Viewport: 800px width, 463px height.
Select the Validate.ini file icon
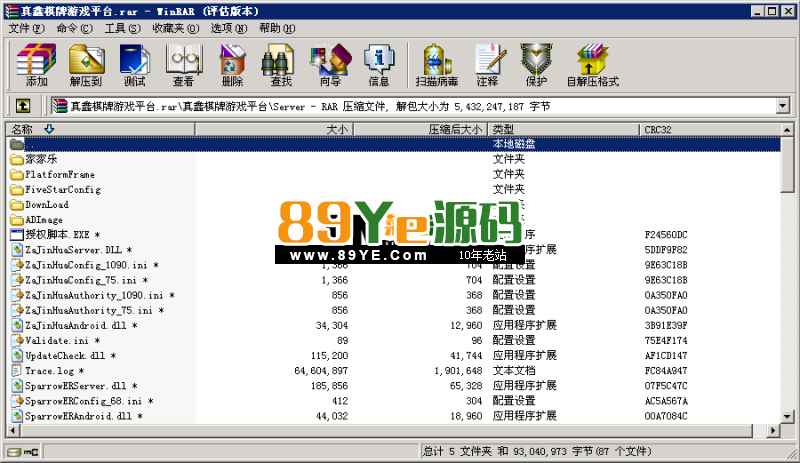pos(17,340)
